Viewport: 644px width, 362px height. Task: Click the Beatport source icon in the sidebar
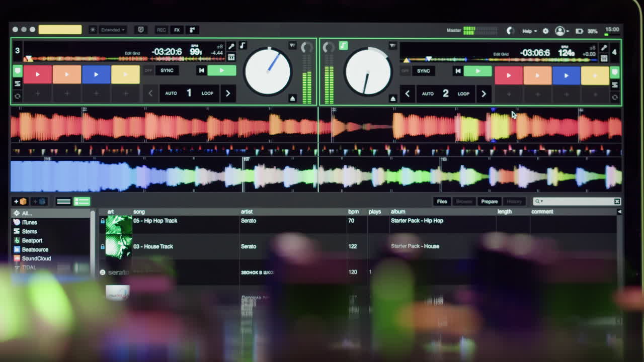point(16,240)
